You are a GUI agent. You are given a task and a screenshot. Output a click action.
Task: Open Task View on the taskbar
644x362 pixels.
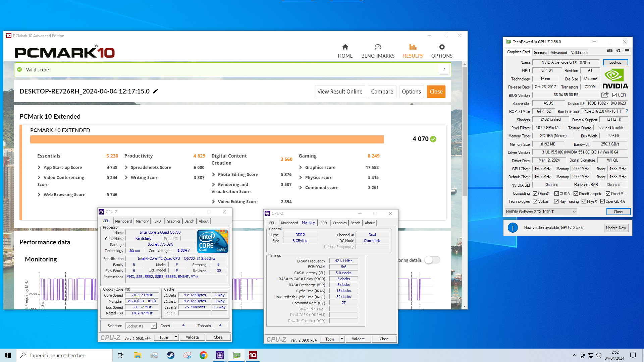click(121, 355)
